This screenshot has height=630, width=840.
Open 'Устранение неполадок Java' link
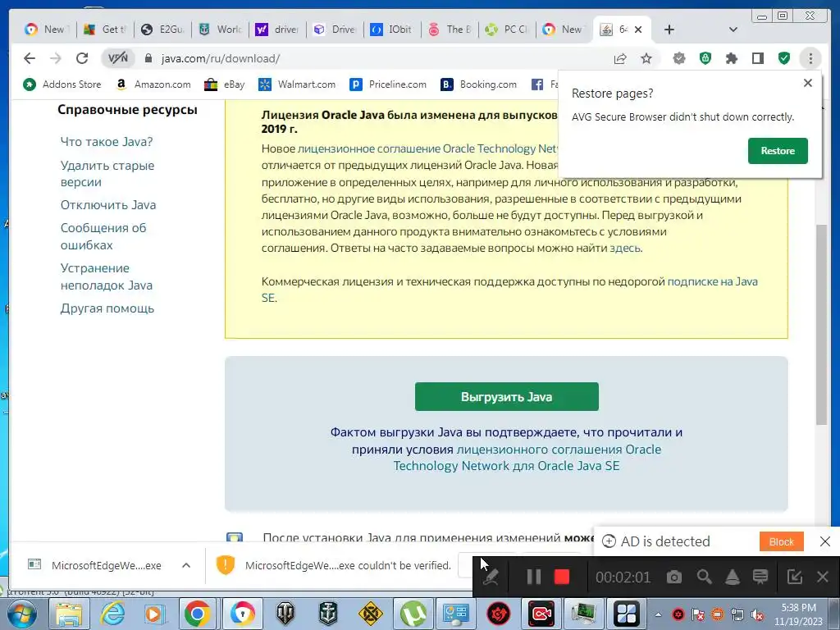[x=107, y=276]
